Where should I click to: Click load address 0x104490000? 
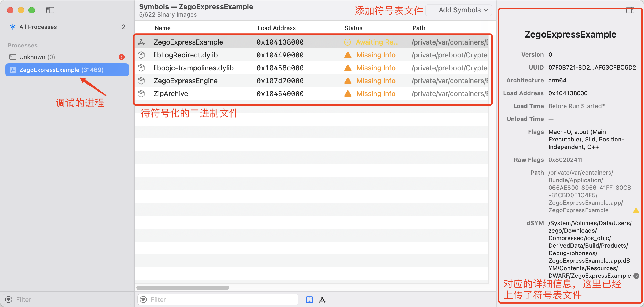point(280,55)
